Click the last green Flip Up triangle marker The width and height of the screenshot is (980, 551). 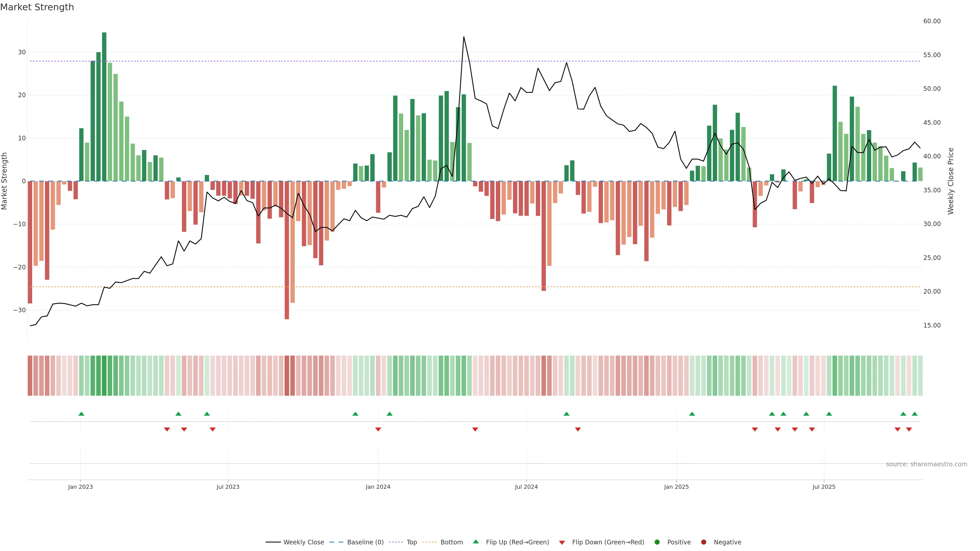pyautogui.click(x=915, y=414)
